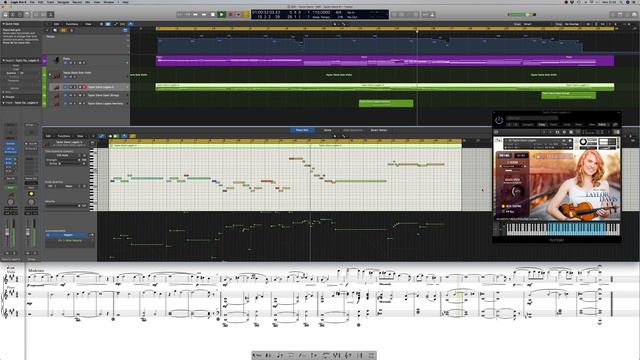640x360 pixels.
Task: Toggle plug-in window power button
Action: pos(499,120)
